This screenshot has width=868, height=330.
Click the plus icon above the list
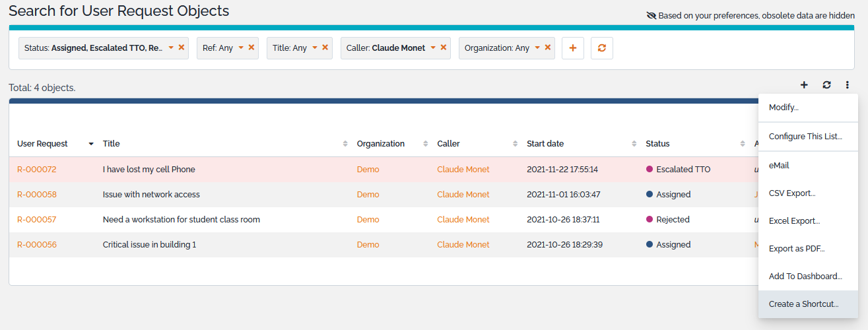coord(804,84)
